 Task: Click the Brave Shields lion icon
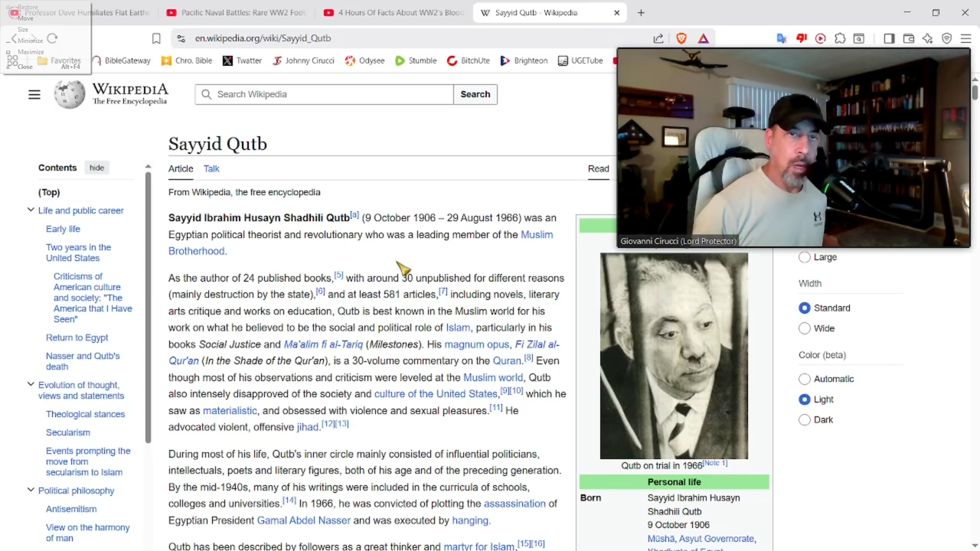(x=681, y=38)
